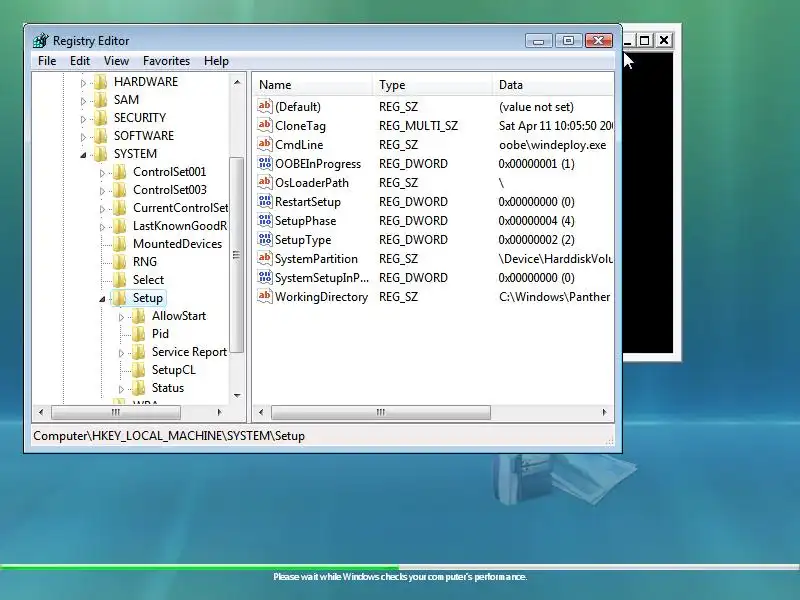
Task: Click the string icon beside SystemPartition
Action: point(264,258)
